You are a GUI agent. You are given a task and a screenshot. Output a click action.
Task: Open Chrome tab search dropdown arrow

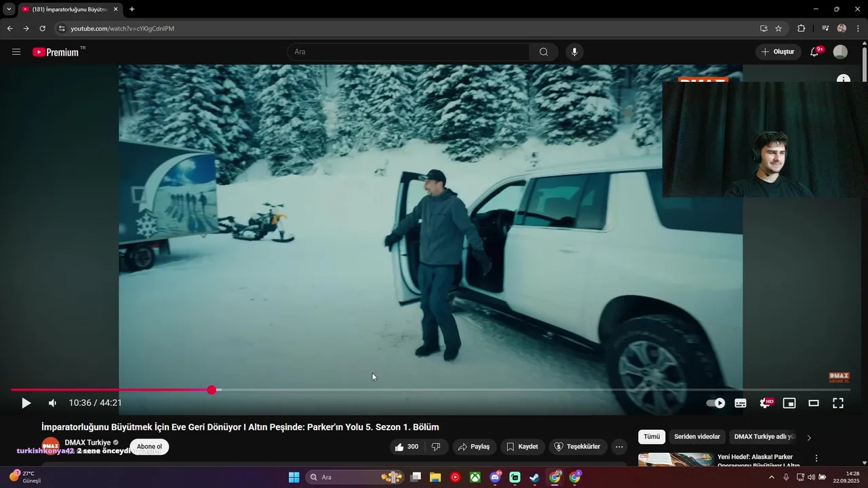coord(9,9)
